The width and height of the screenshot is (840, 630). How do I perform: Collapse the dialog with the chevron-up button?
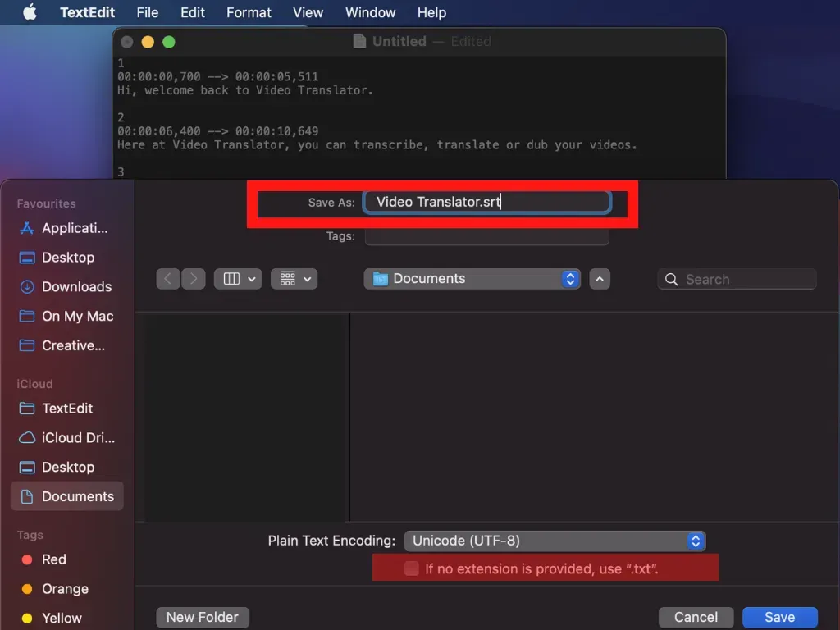pyautogui.click(x=600, y=279)
